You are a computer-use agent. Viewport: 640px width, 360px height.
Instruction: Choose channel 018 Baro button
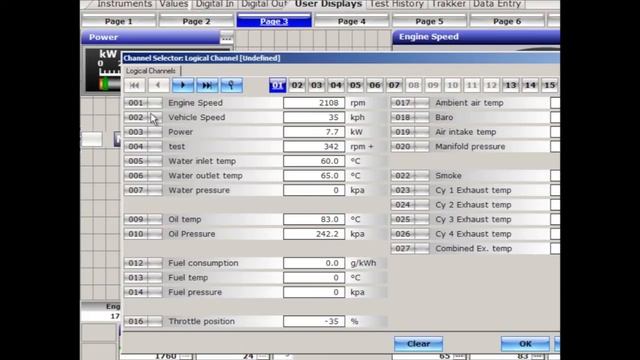point(410,118)
